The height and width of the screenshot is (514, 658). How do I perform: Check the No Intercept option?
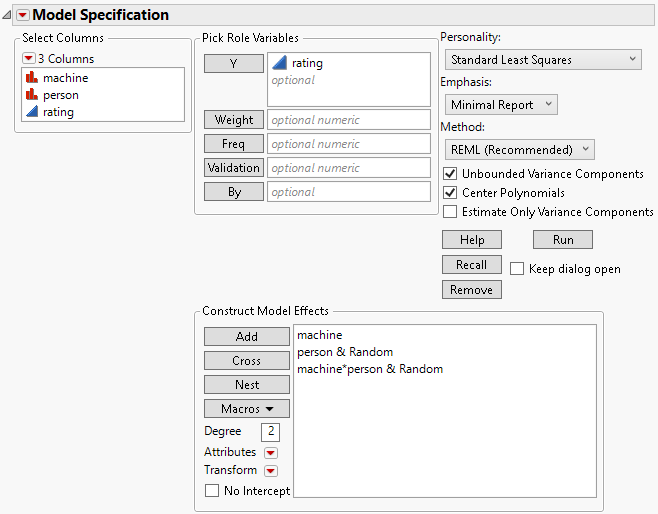point(211,491)
